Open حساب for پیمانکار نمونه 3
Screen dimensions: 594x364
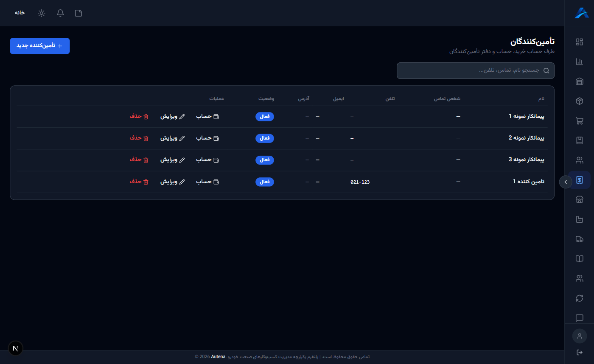click(207, 160)
